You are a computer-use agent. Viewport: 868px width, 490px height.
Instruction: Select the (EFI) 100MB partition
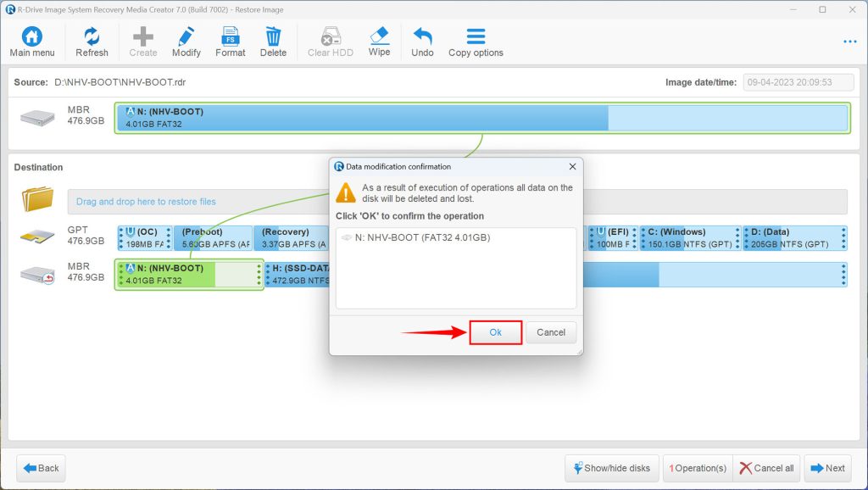tap(613, 238)
